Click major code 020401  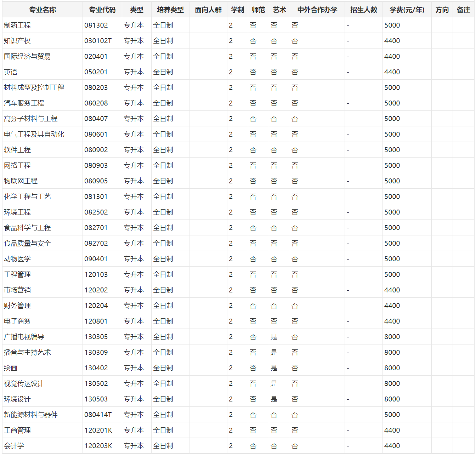(96, 57)
